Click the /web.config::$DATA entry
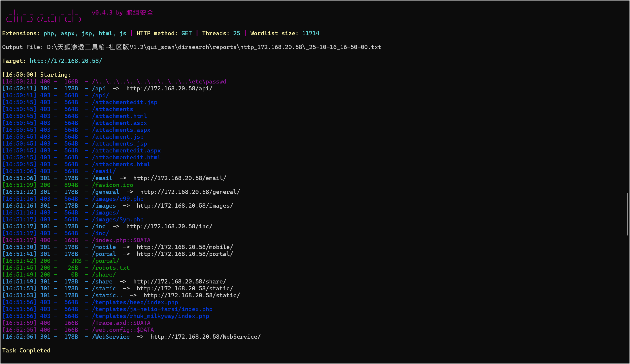 coord(123,330)
